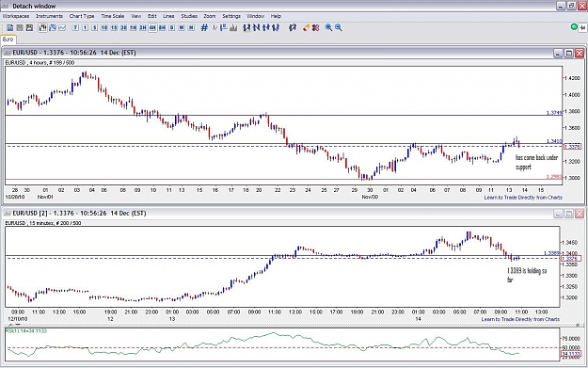Switch to tick (T) time scale

coord(75,27)
